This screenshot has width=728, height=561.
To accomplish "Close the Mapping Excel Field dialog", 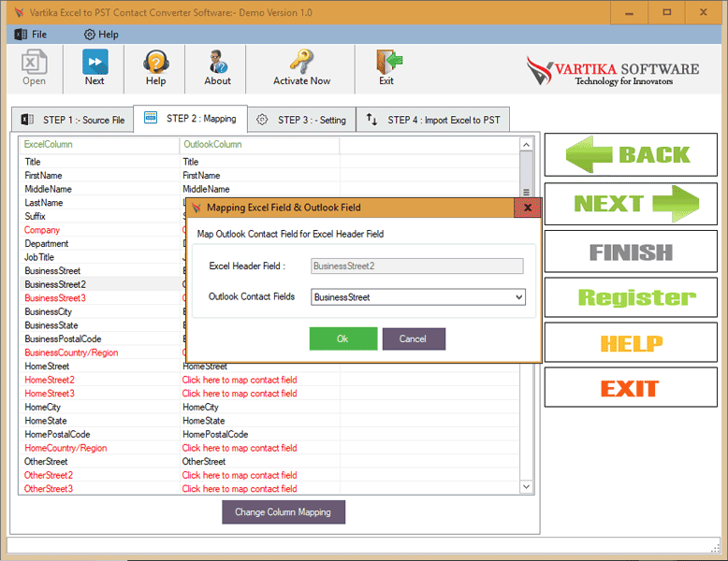I will pos(528,208).
